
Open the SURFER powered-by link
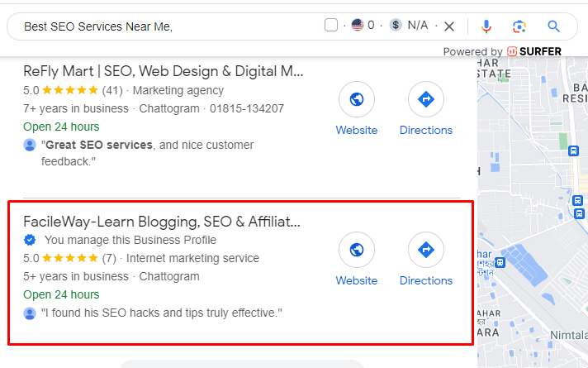(x=534, y=51)
